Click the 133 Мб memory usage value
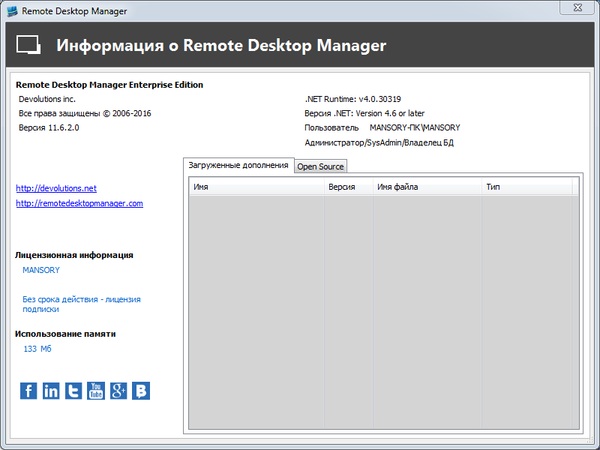Viewport: 600px width, 450px height. tap(37, 349)
